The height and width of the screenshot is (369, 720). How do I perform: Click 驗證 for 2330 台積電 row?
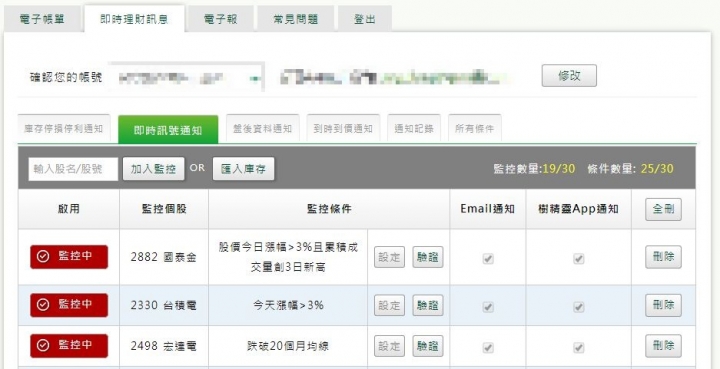pyautogui.click(x=428, y=305)
